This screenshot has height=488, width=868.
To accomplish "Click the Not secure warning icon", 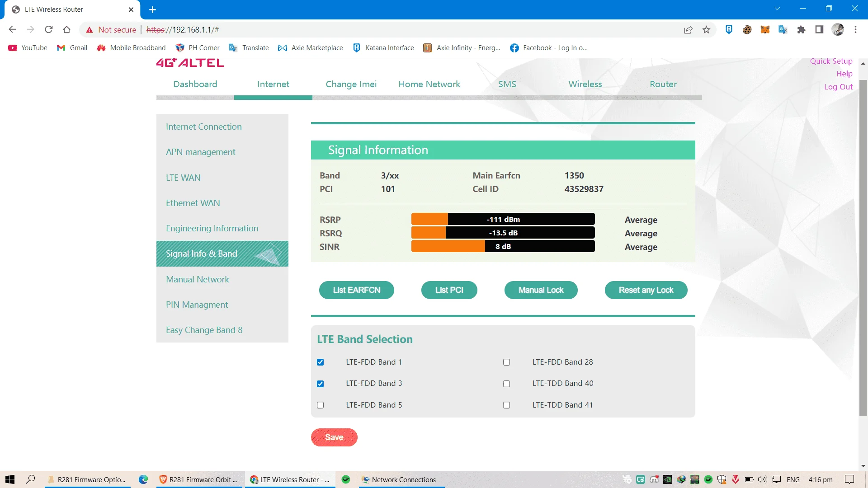I will (x=90, y=30).
